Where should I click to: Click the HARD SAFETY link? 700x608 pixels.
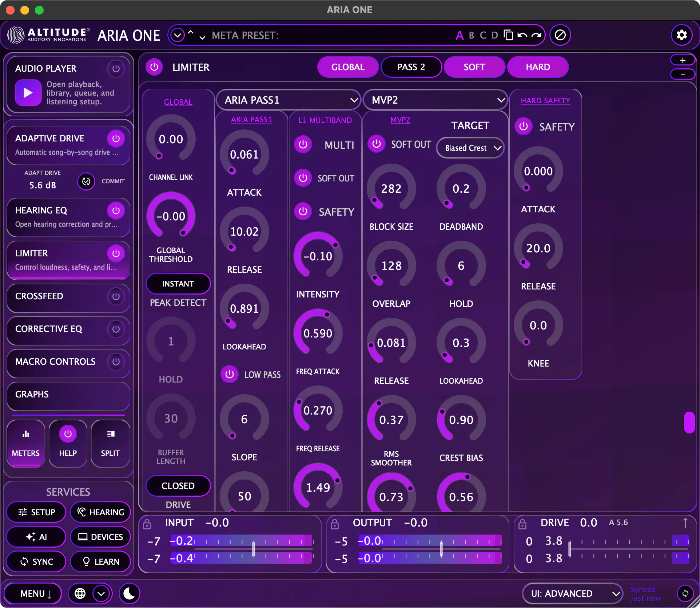pos(545,100)
